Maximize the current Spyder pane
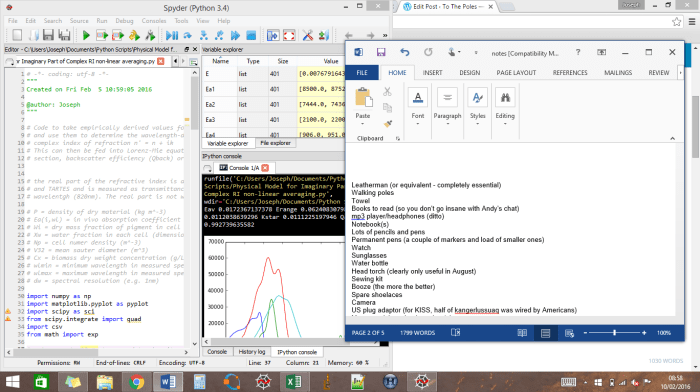The image size is (700, 392). 273,35
